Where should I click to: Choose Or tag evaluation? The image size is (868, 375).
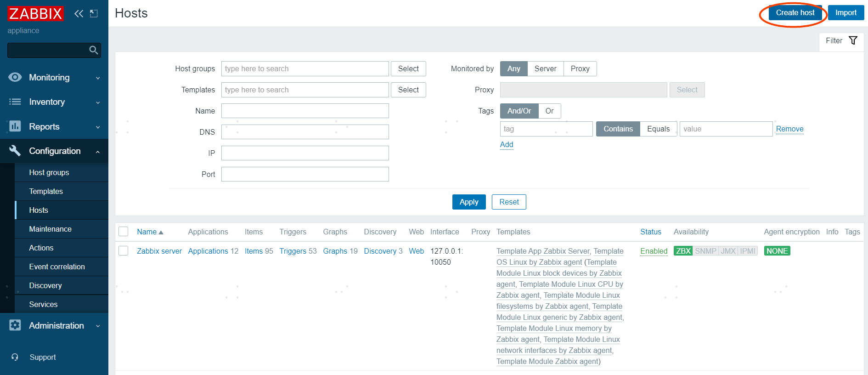(550, 111)
